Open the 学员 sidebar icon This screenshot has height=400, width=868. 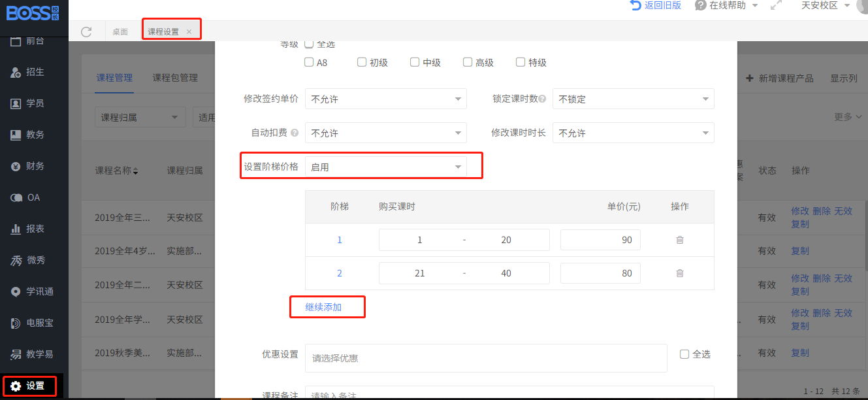pos(16,103)
